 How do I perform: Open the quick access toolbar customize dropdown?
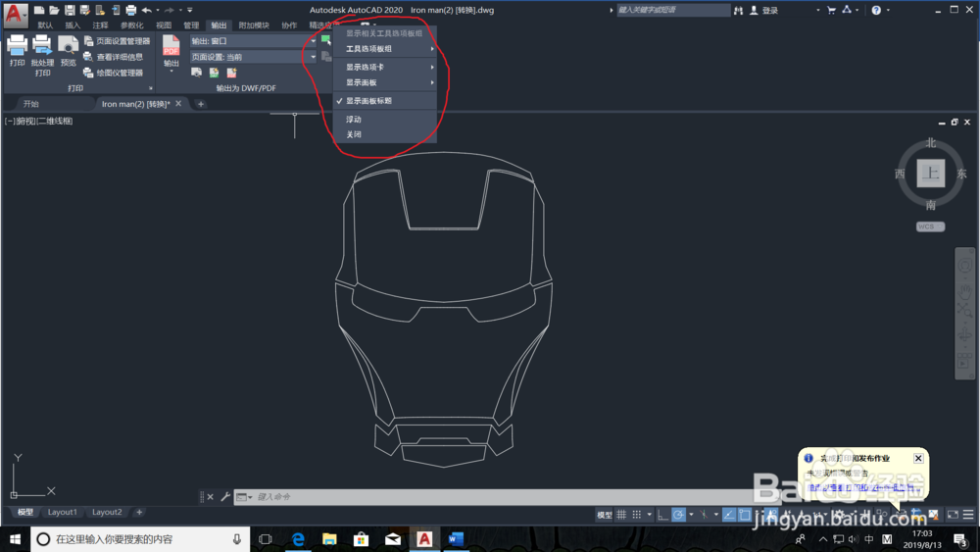tap(190, 10)
